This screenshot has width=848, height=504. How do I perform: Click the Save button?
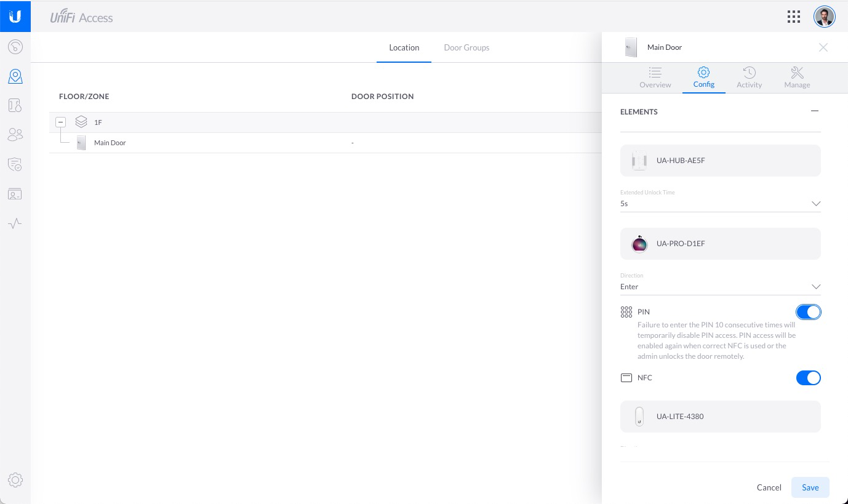coord(810,487)
